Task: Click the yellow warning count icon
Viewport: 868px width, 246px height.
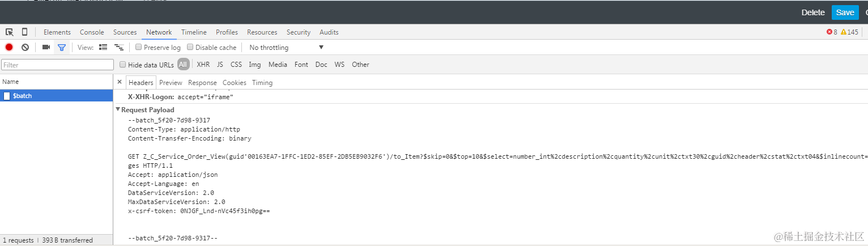Action: click(844, 32)
